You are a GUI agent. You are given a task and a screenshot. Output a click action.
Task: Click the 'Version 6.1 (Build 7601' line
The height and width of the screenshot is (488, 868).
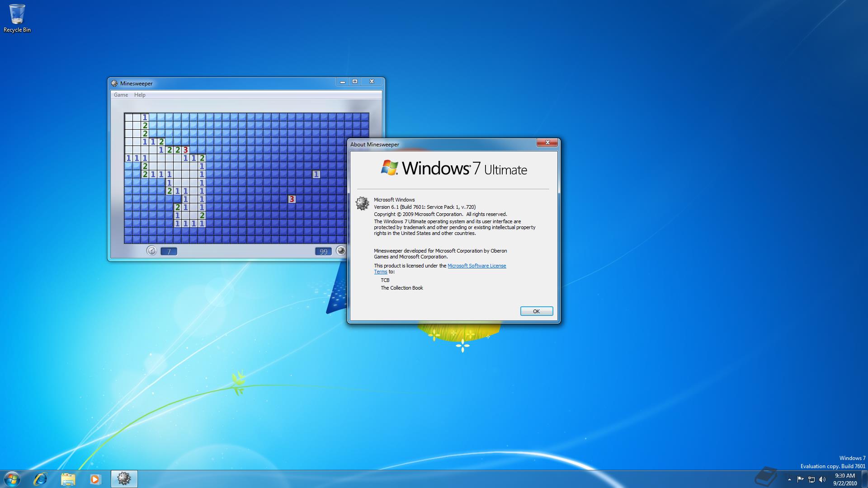point(425,207)
